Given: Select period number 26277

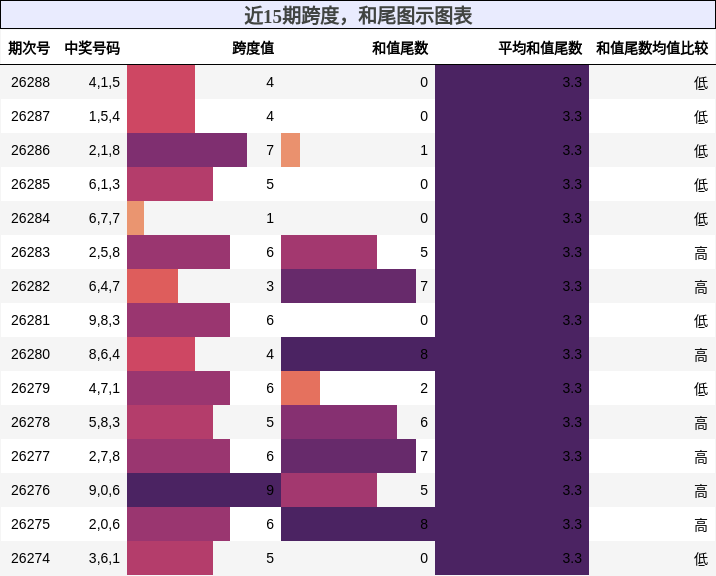Looking at the screenshot, I should [30, 456].
